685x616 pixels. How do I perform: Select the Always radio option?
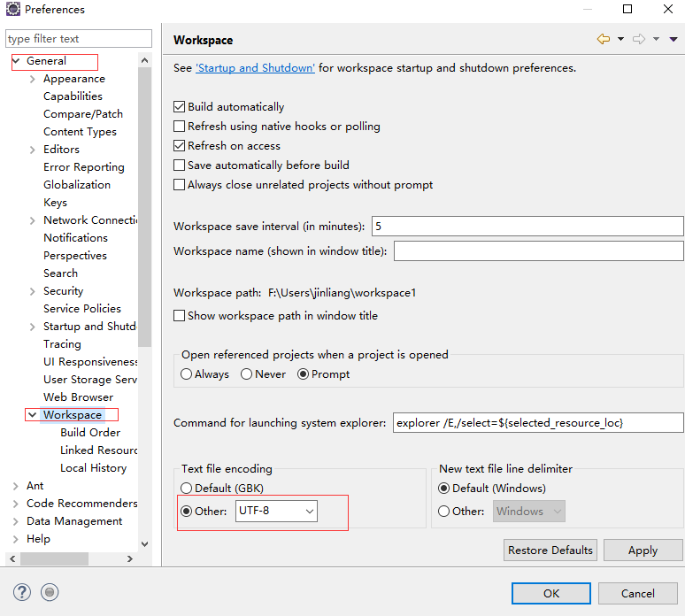coord(186,374)
